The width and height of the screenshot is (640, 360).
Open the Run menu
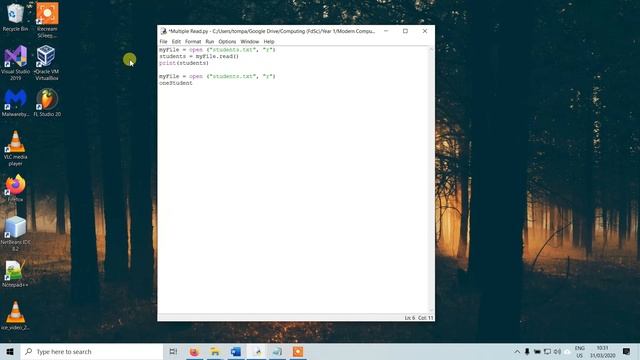[x=209, y=42]
